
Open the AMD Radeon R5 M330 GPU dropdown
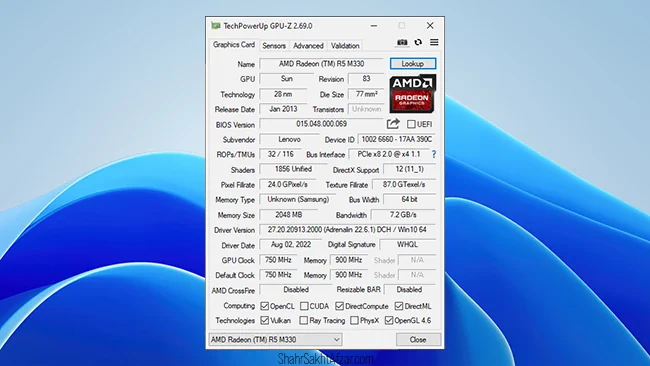click(275, 339)
